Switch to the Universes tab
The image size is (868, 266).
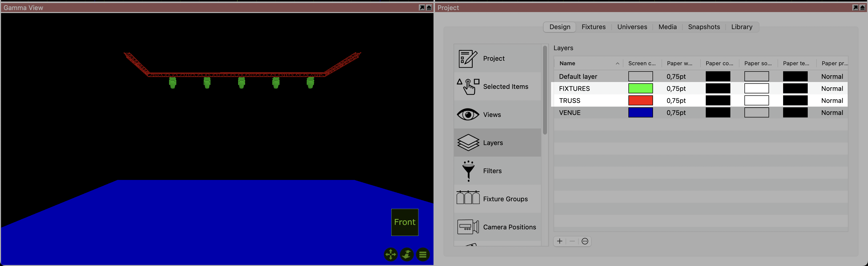(x=632, y=27)
